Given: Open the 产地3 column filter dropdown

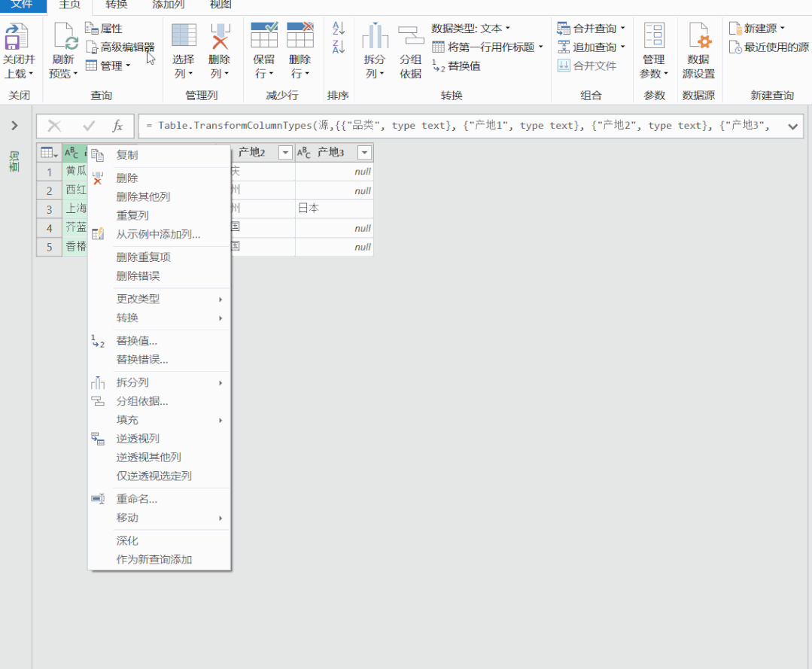Looking at the screenshot, I should 364,153.
